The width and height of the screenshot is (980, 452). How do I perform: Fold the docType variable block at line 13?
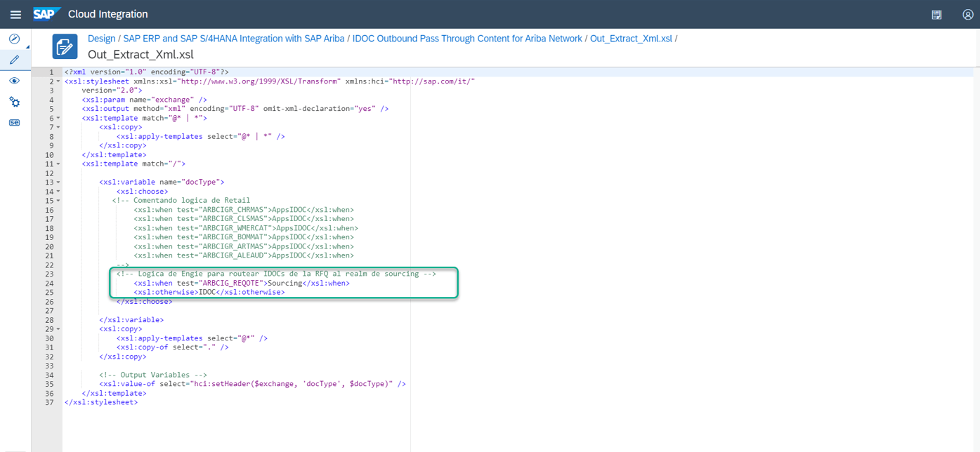coord(58,182)
